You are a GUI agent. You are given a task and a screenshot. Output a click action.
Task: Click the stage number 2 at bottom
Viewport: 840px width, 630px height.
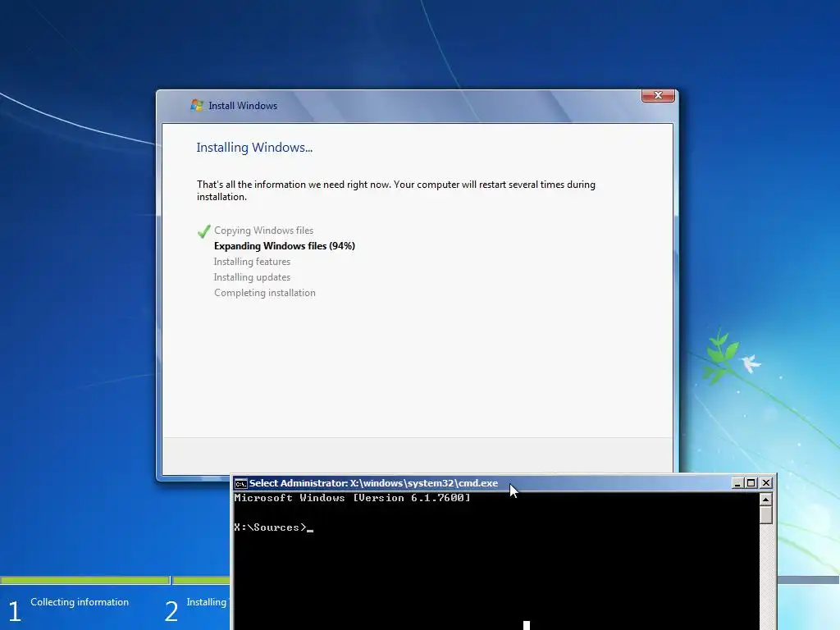(171, 611)
